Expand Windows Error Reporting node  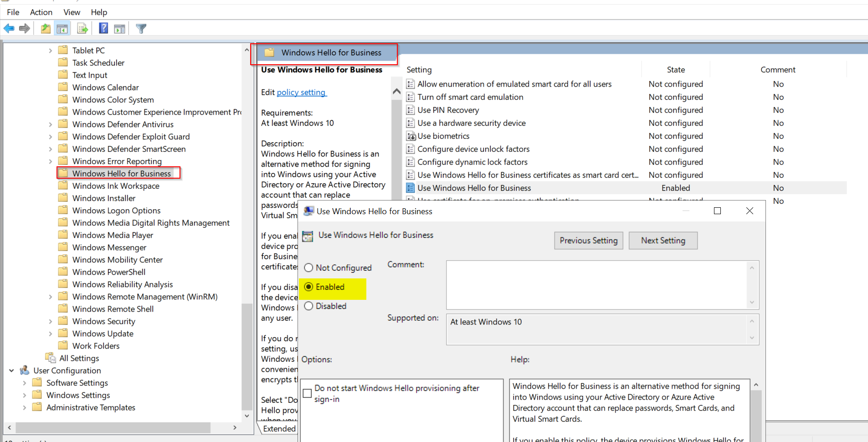[x=51, y=161]
